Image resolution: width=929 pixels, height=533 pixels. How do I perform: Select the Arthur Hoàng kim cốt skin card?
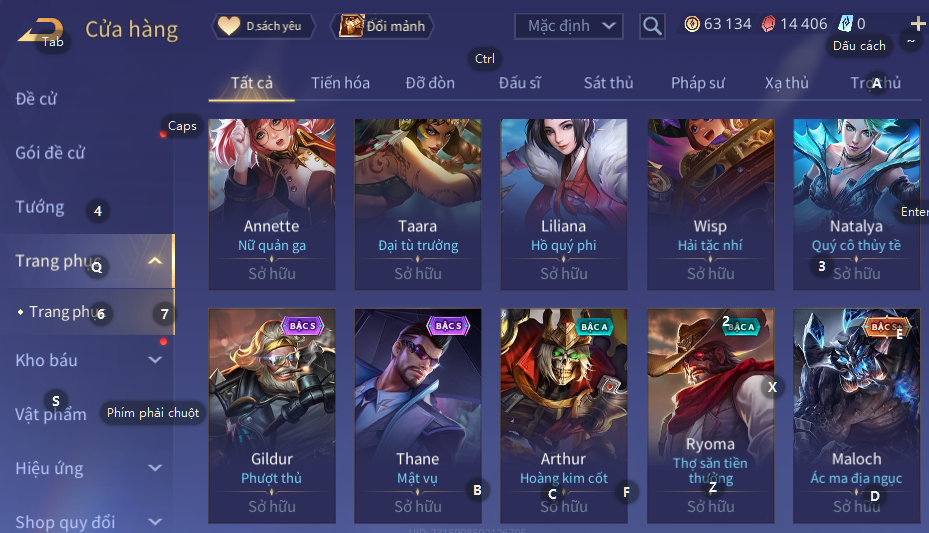(x=563, y=416)
